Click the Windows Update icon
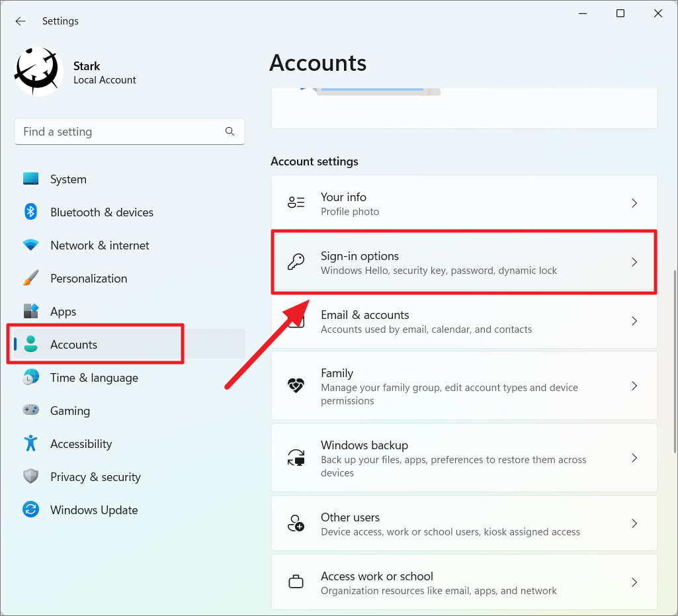 tap(30, 509)
